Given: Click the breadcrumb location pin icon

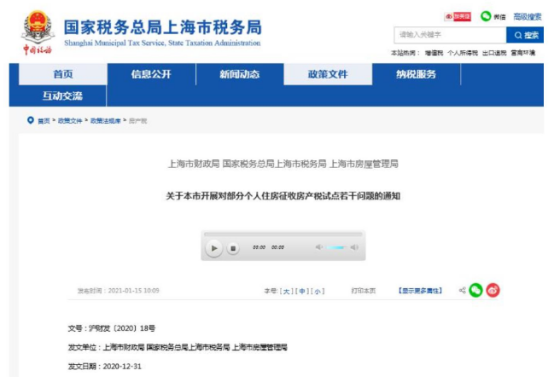Looking at the screenshot, I should tap(30, 120).
